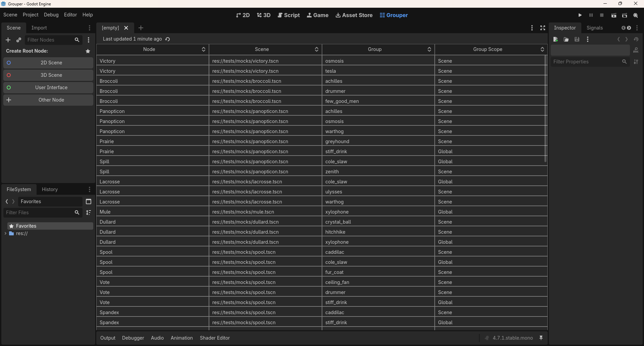Go to next edited object in Inspector
Viewport: 644px width, 346px height.
627,39
